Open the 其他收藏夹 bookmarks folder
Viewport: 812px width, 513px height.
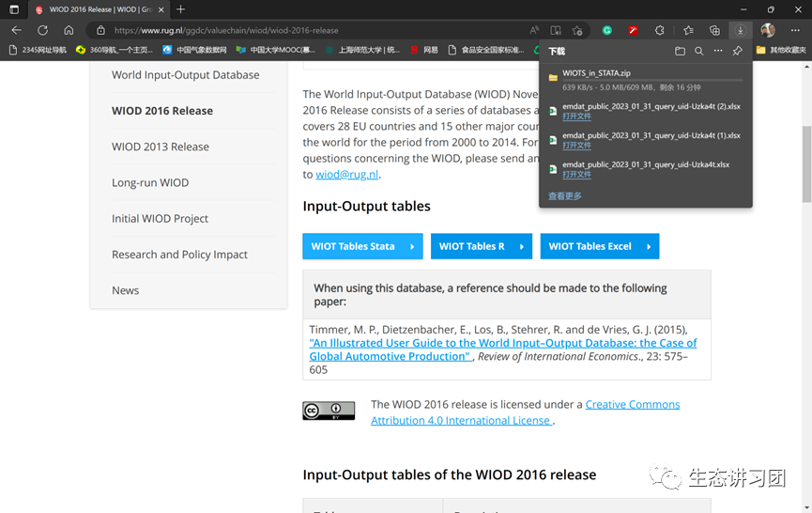tap(781, 50)
